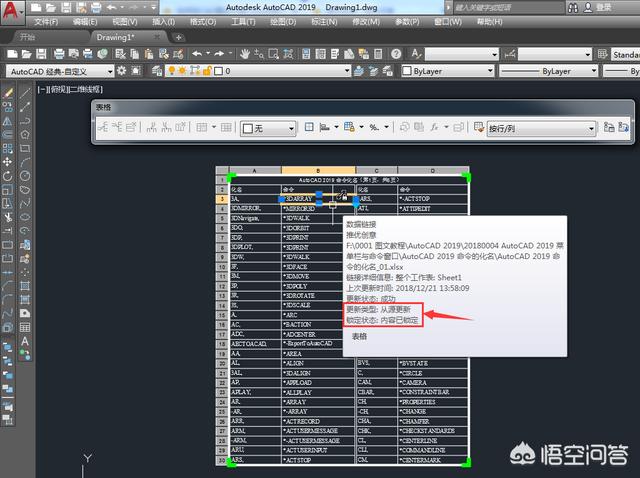Open the Help question mark icon
The height and width of the screenshot is (478, 640).
click(x=396, y=54)
